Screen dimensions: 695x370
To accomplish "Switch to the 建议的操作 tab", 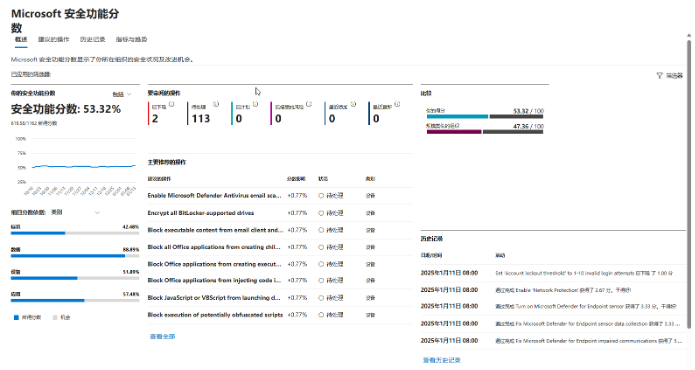I will [x=54, y=39].
